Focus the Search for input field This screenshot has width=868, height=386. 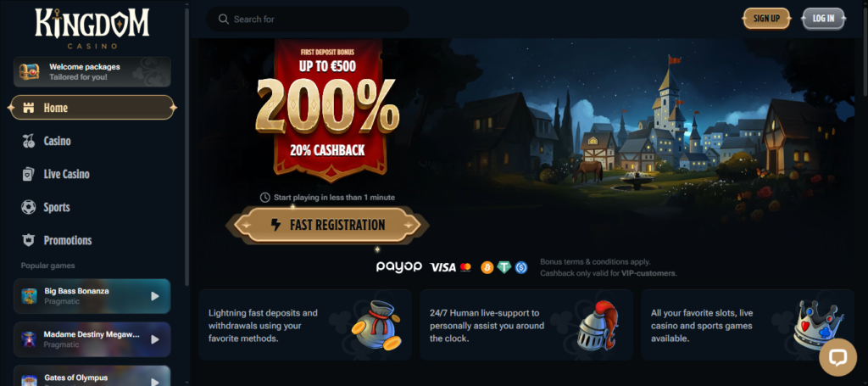(308, 20)
